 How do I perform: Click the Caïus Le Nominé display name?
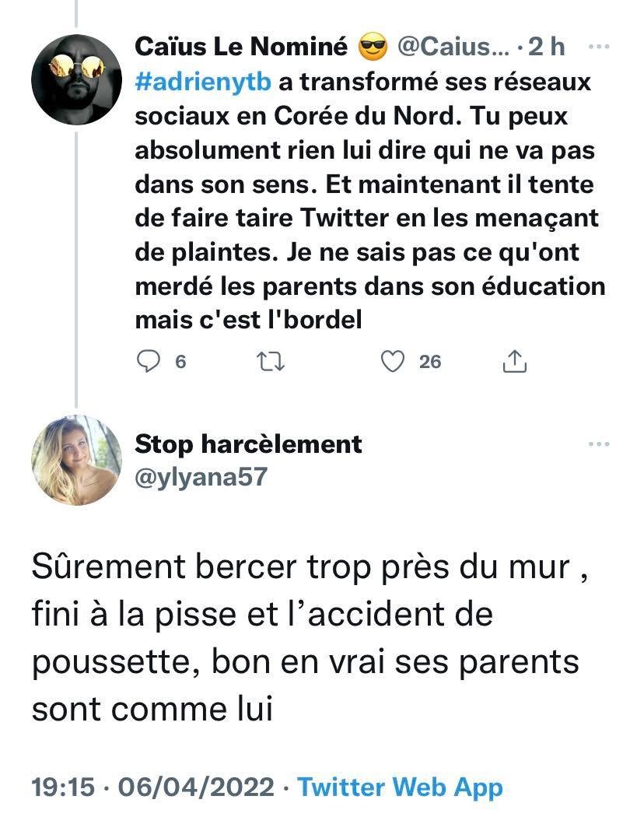click(x=241, y=47)
